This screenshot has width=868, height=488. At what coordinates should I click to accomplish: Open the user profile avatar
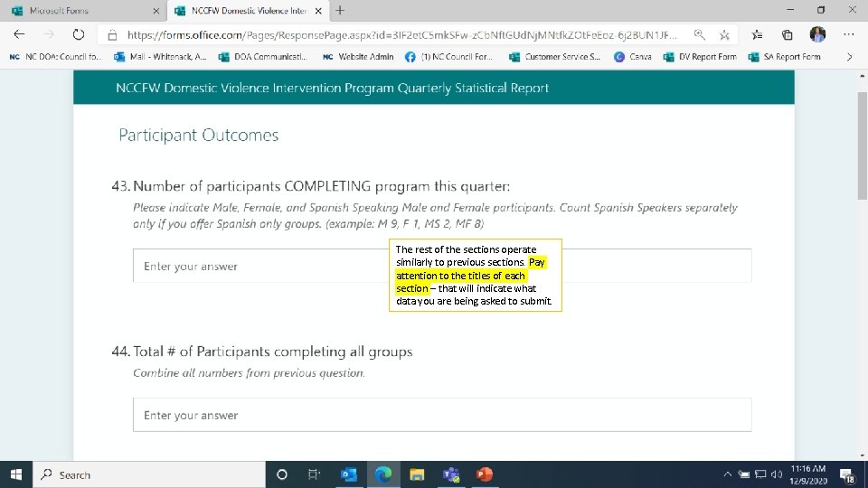tap(817, 34)
